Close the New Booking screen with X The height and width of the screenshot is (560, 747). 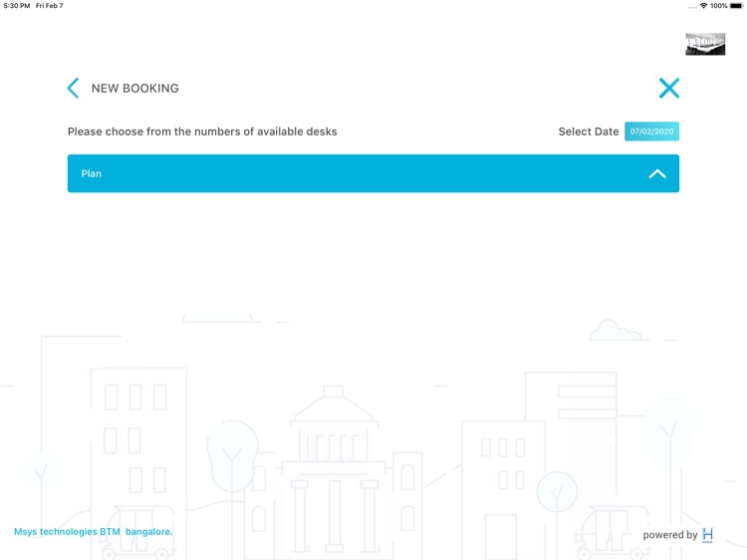pos(669,88)
